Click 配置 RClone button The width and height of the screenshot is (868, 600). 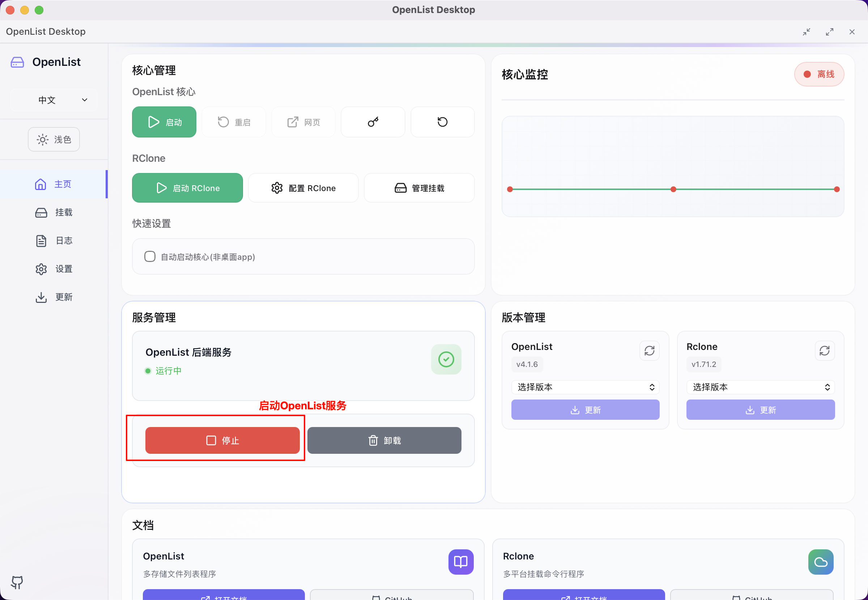click(303, 187)
